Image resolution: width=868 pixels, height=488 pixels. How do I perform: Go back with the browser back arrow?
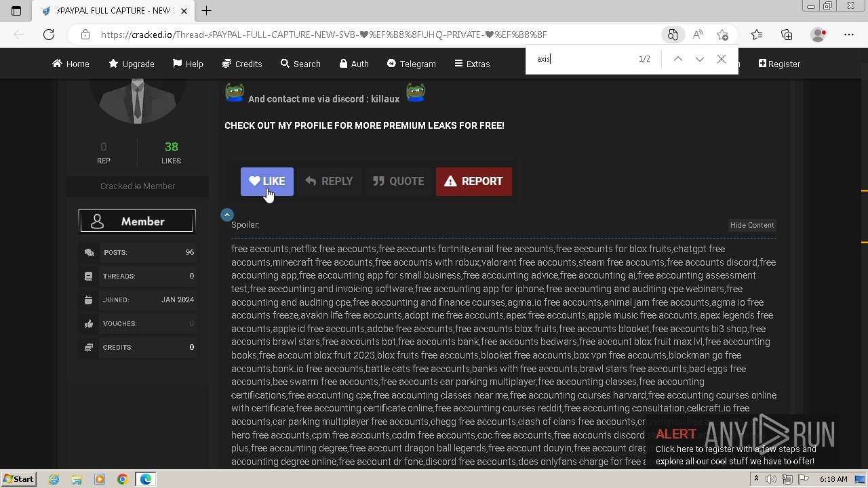click(x=19, y=35)
